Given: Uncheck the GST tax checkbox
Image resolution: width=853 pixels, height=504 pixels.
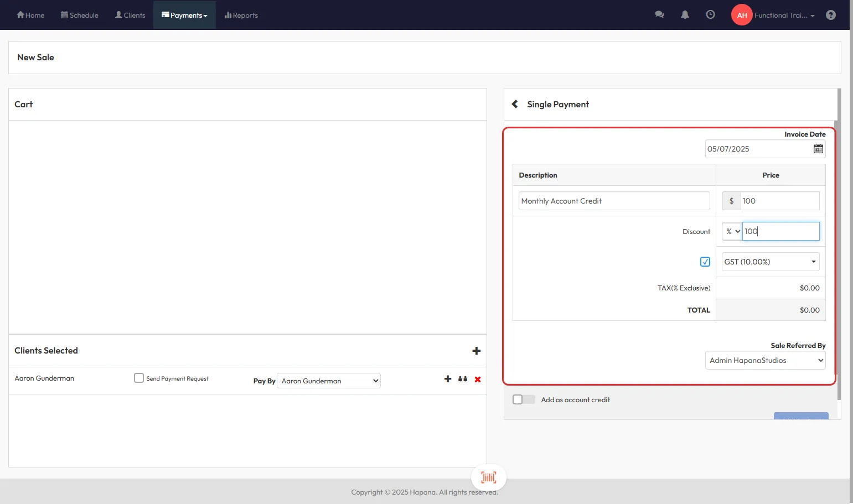Looking at the screenshot, I should pos(705,262).
